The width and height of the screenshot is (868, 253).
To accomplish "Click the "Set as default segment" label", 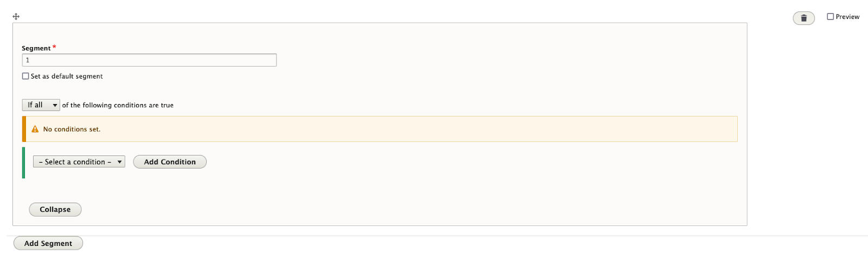I will [x=67, y=76].
